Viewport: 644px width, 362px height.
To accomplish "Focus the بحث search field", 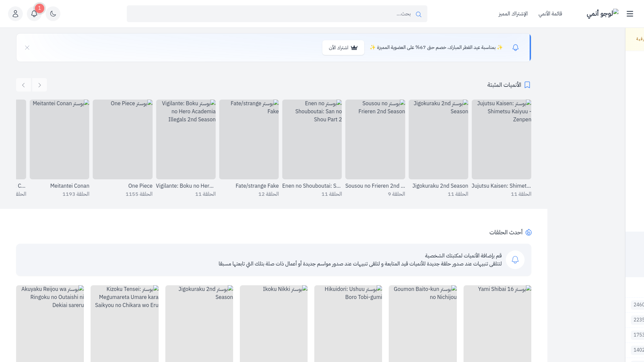I will click(x=277, y=14).
